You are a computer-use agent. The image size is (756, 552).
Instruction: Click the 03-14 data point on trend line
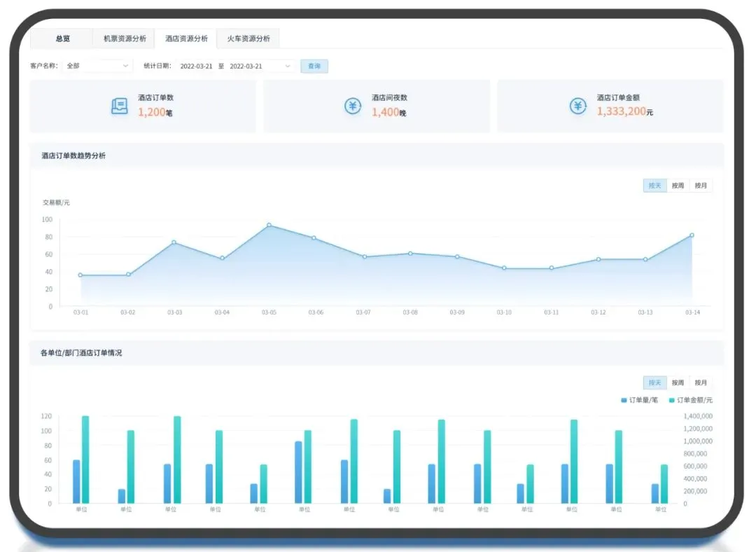click(x=692, y=235)
